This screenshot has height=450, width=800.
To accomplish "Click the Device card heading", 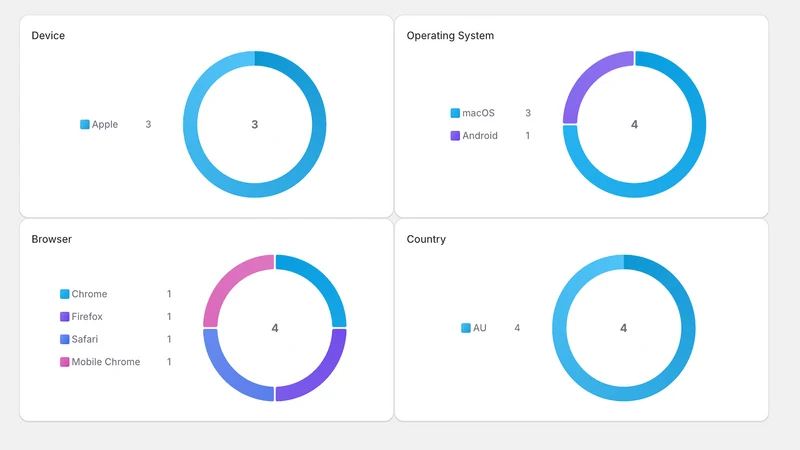I will click(x=48, y=36).
